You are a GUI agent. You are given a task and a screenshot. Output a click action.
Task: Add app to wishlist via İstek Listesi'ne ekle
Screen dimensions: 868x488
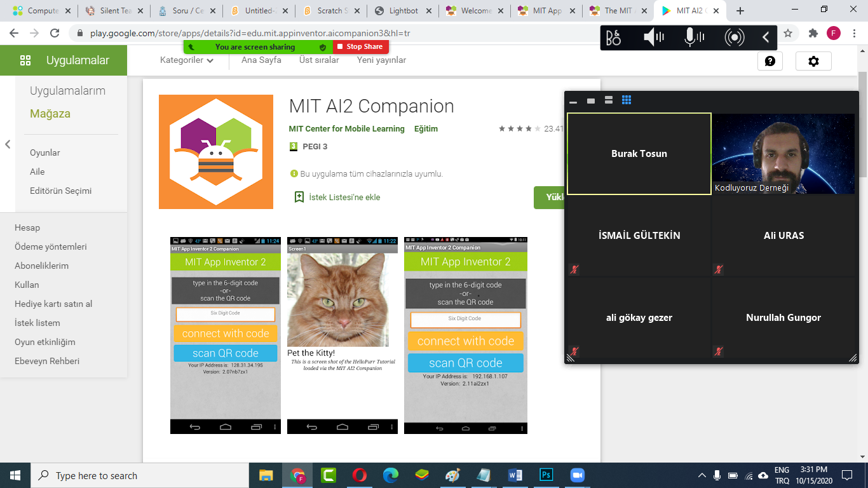pos(337,197)
